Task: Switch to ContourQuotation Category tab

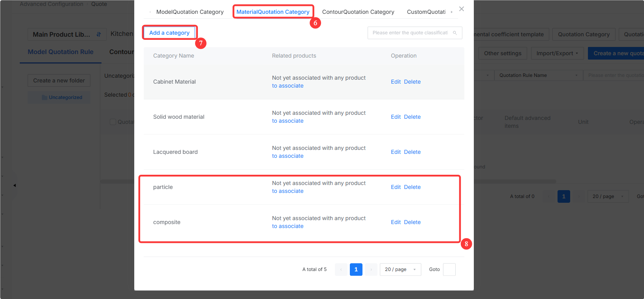Action: click(x=358, y=12)
